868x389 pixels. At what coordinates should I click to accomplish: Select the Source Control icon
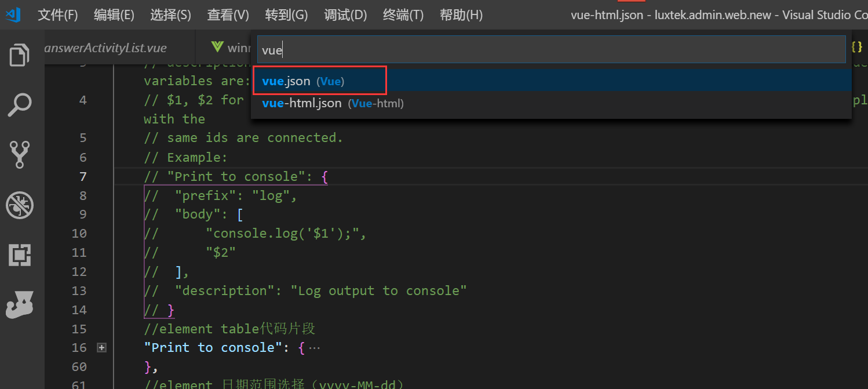tap(20, 155)
